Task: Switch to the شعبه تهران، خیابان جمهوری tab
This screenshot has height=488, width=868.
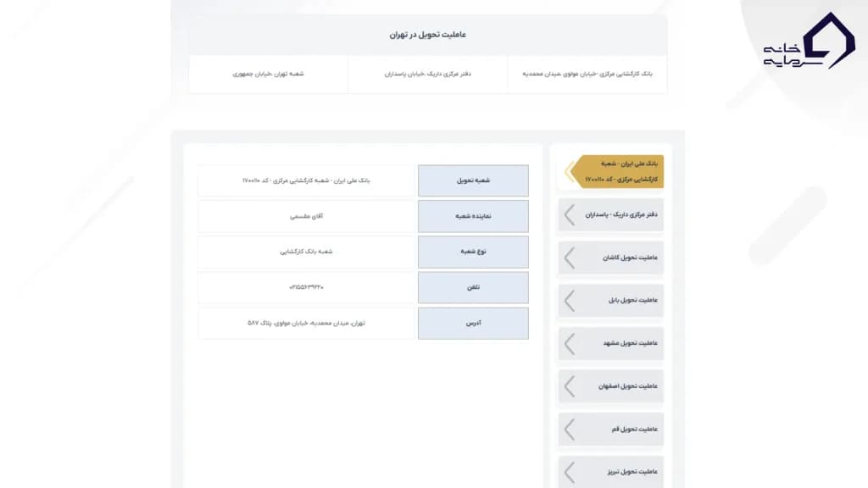Action: click(270, 74)
